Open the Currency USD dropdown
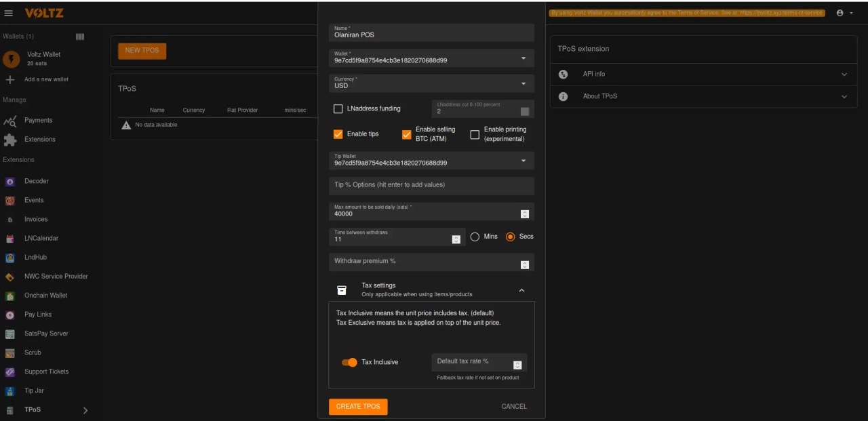 point(431,83)
